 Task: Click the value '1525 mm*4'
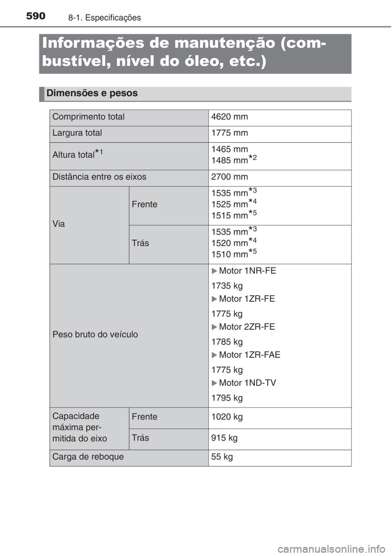234,204
